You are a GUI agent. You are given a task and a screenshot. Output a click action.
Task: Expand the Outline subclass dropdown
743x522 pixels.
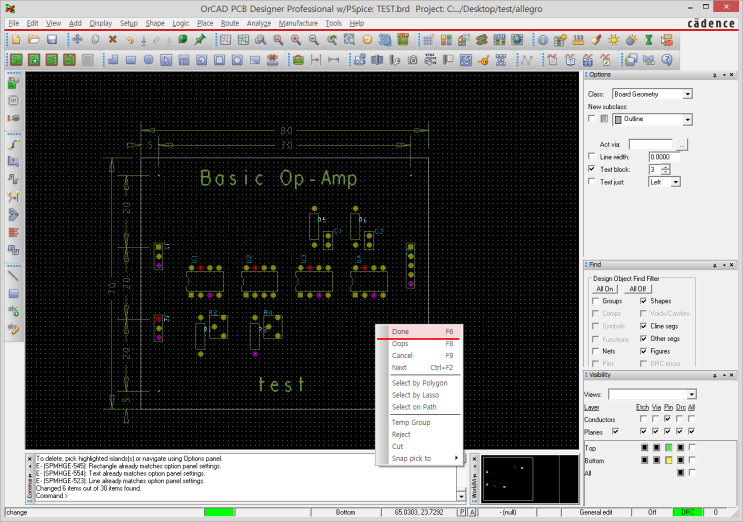687,120
